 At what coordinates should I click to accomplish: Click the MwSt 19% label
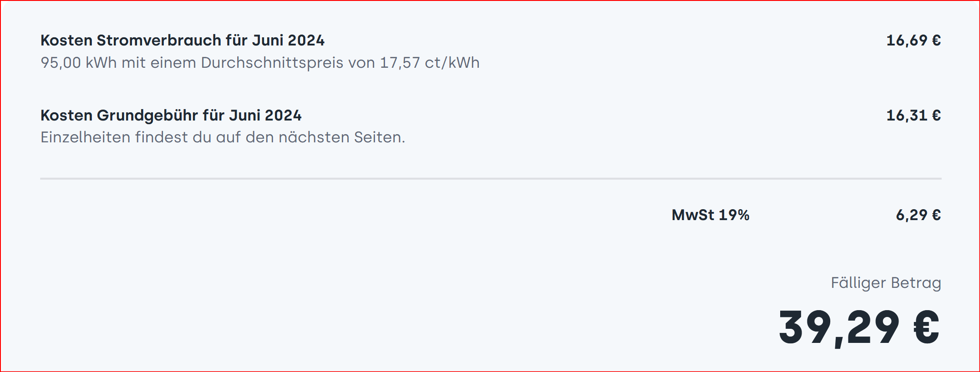click(711, 215)
